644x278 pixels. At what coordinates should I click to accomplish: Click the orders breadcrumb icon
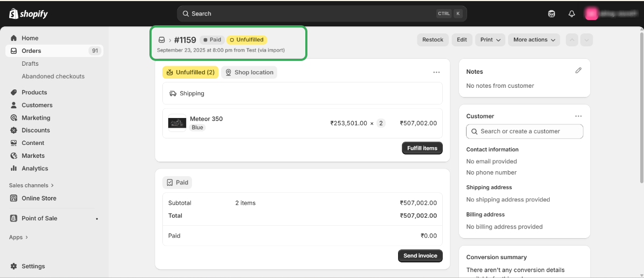pyautogui.click(x=161, y=40)
